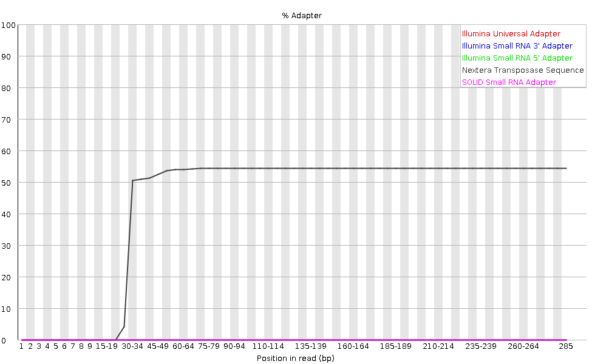
Task: Click the 100 label on the y-axis
Action: tap(9, 25)
